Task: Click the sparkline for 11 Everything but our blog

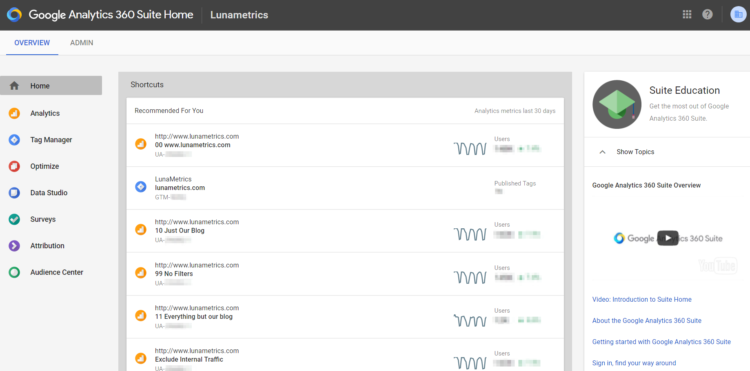Action: (470, 320)
